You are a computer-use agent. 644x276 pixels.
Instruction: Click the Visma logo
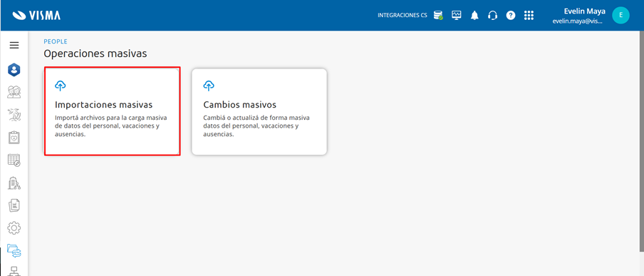(x=36, y=16)
